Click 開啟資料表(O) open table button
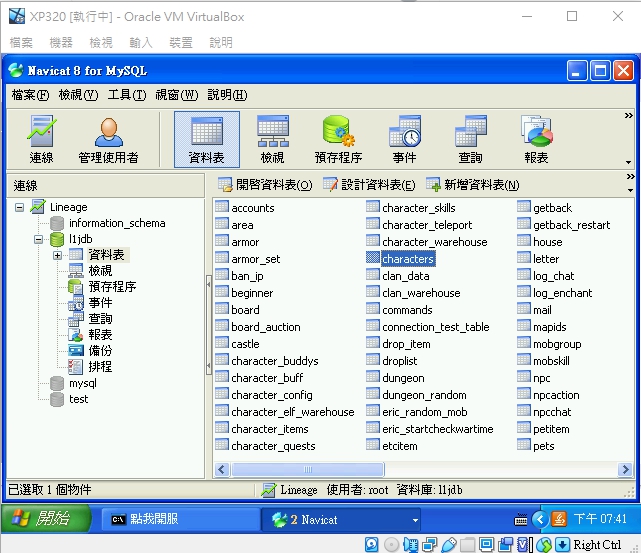This screenshot has width=641, height=553. (265, 185)
